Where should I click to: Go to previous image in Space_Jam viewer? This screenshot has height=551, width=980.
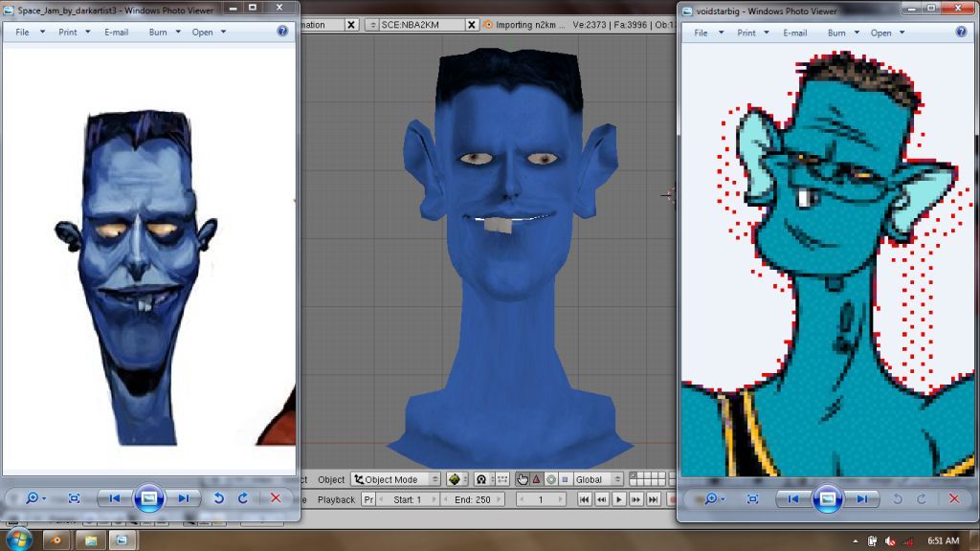pyautogui.click(x=115, y=497)
